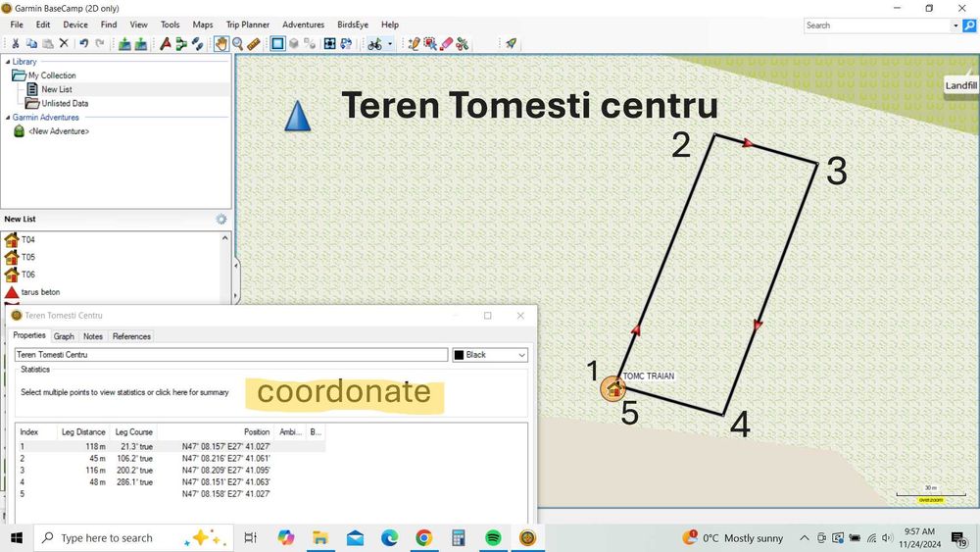Click the Paste icon in toolbar

(x=47, y=44)
